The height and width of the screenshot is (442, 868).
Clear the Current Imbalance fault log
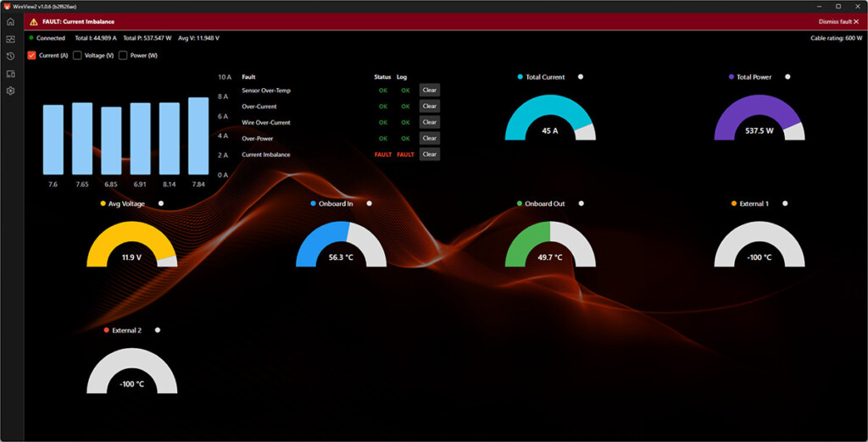pos(430,154)
